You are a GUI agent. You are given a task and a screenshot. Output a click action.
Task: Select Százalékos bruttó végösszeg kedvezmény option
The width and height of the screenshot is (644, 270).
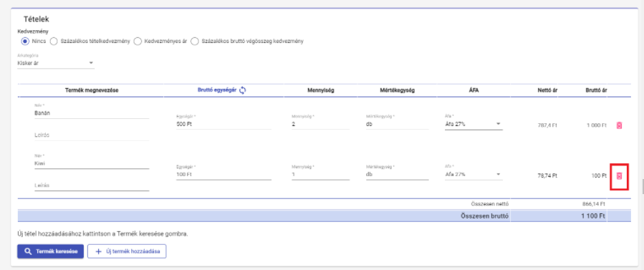pyautogui.click(x=195, y=41)
